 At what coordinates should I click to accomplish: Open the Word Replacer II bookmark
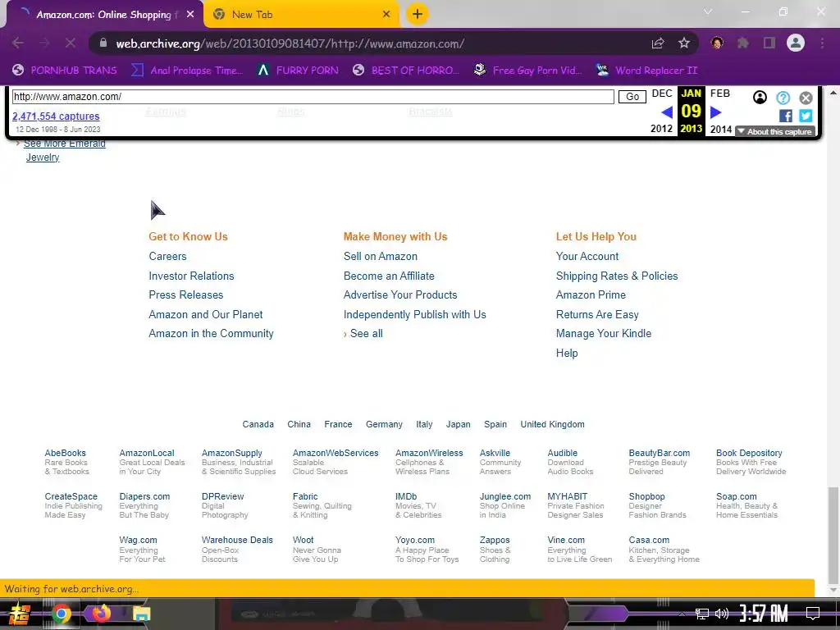click(x=646, y=71)
